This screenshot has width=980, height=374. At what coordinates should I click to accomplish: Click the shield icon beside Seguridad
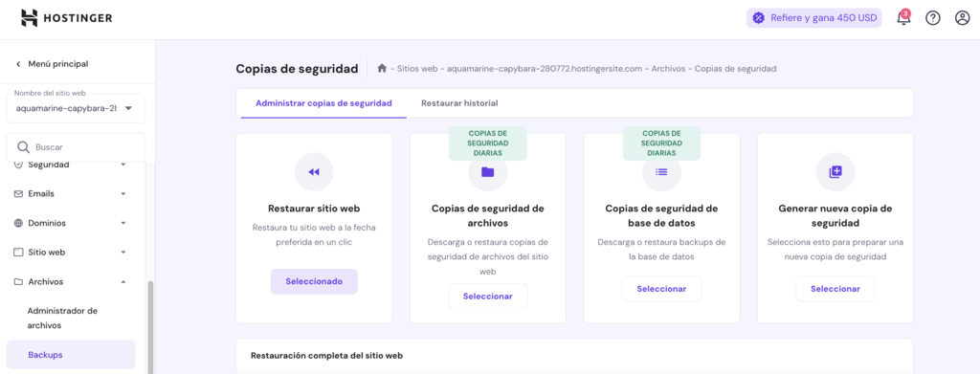18,165
